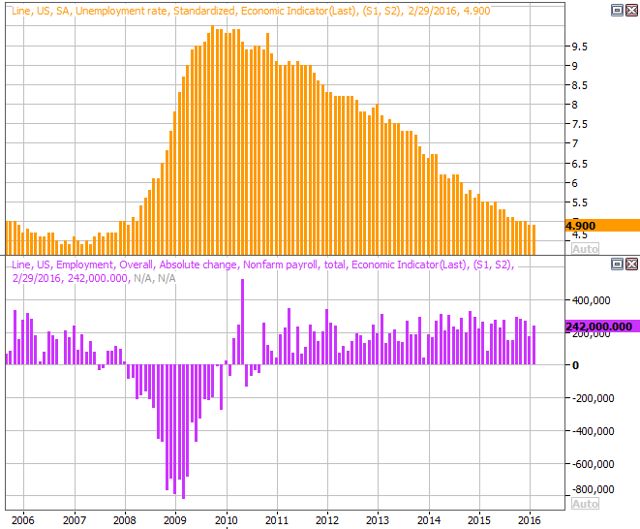Click the 4.900 last value label

coord(602,225)
